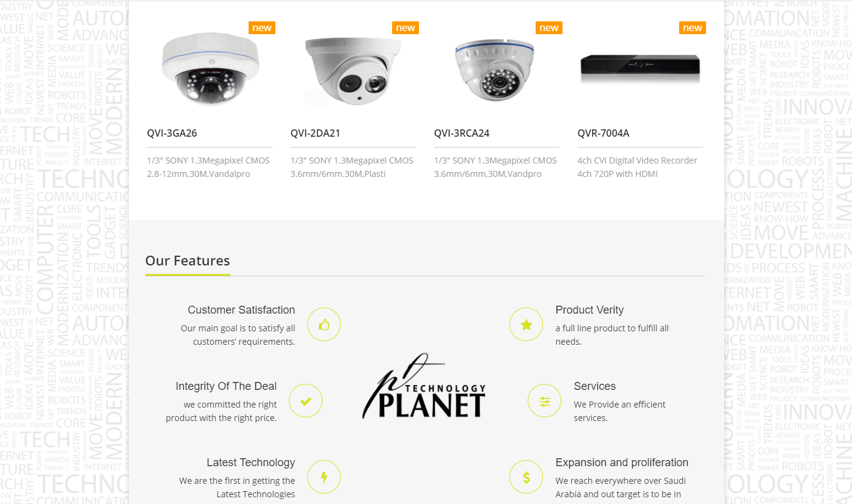
Task: Open the QVI-3GA26 dome camera image
Action: click(211, 69)
